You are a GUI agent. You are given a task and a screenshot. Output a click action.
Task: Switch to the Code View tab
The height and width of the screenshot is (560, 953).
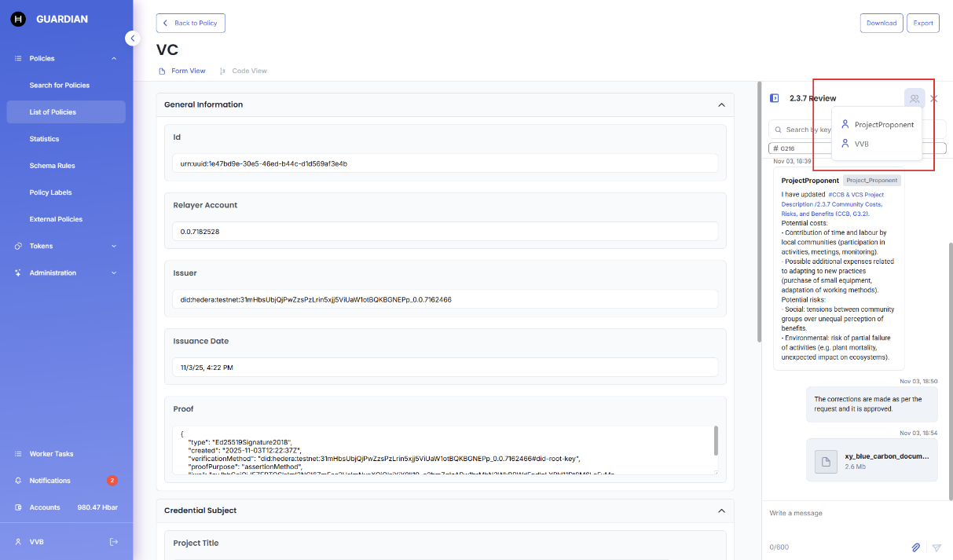(249, 71)
